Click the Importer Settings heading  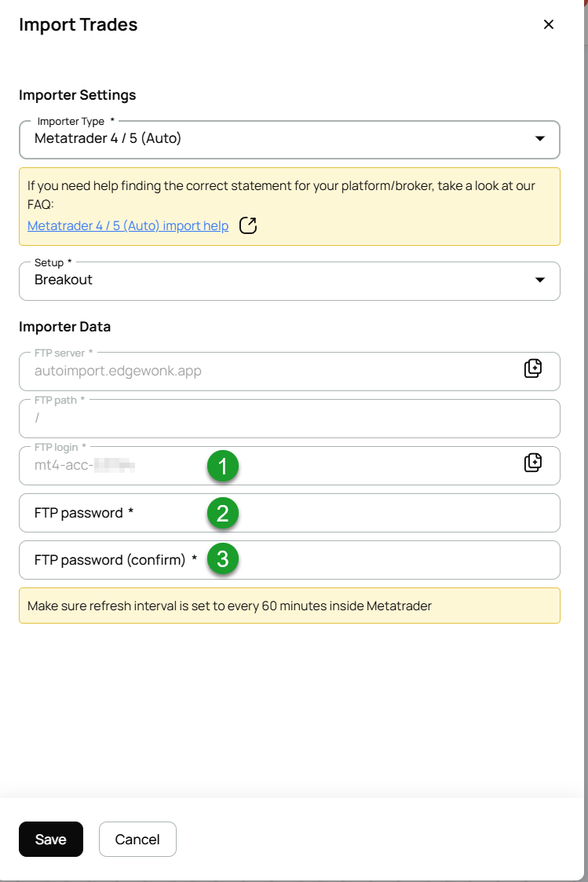[x=77, y=94]
